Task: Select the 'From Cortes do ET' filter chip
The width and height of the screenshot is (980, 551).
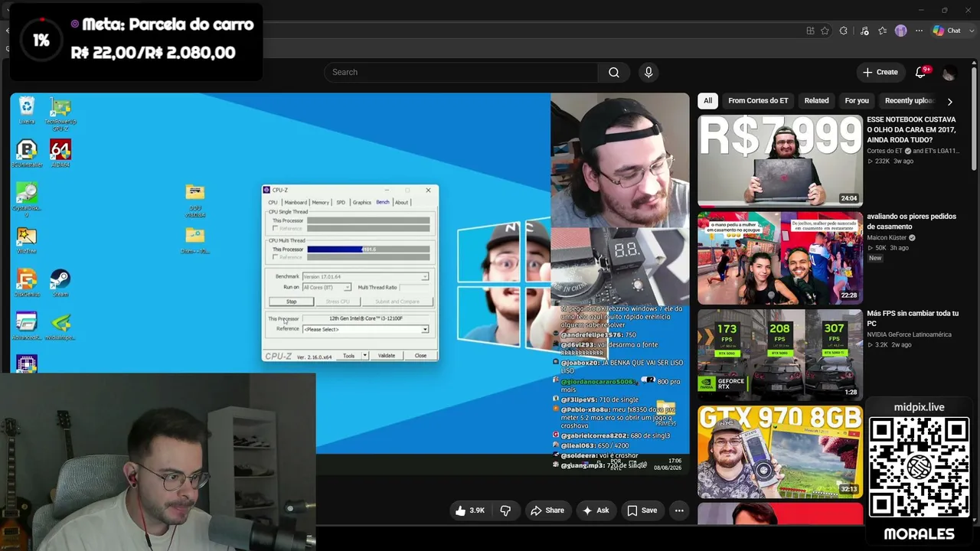Action: pyautogui.click(x=758, y=101)
